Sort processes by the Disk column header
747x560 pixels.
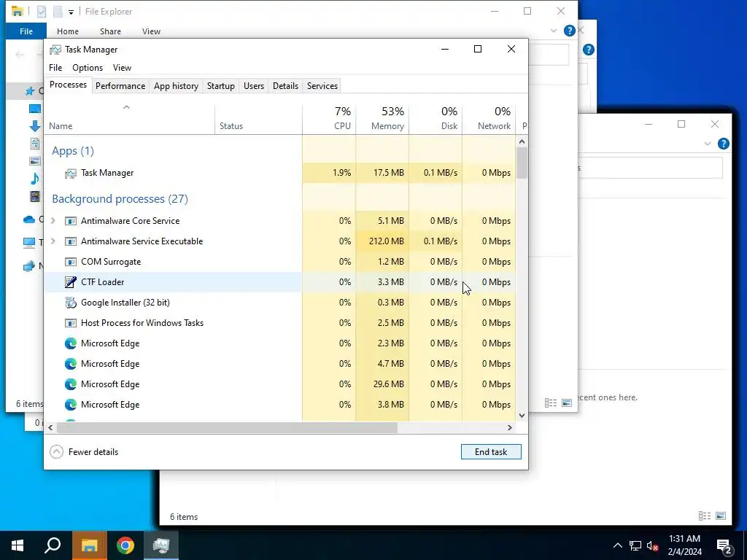point(436,119)
